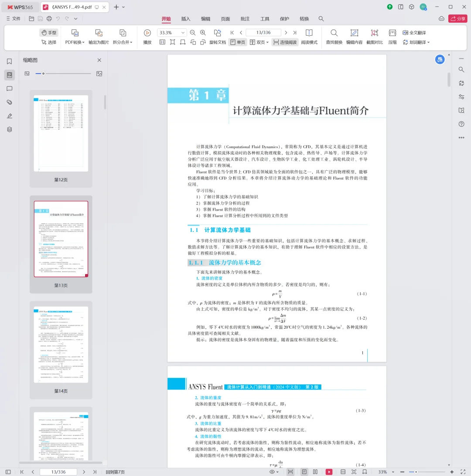Click the red play icon in status bar

(x=329, y=472)
